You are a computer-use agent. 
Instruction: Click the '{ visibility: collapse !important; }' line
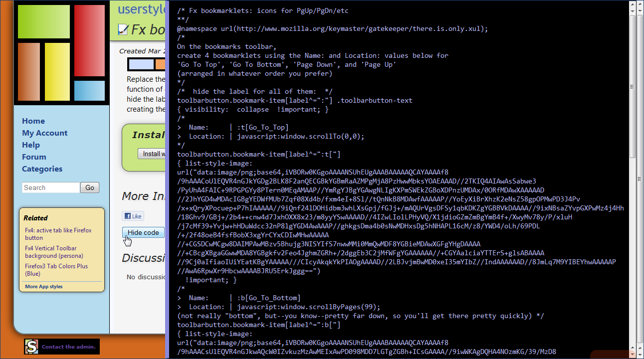253,109
